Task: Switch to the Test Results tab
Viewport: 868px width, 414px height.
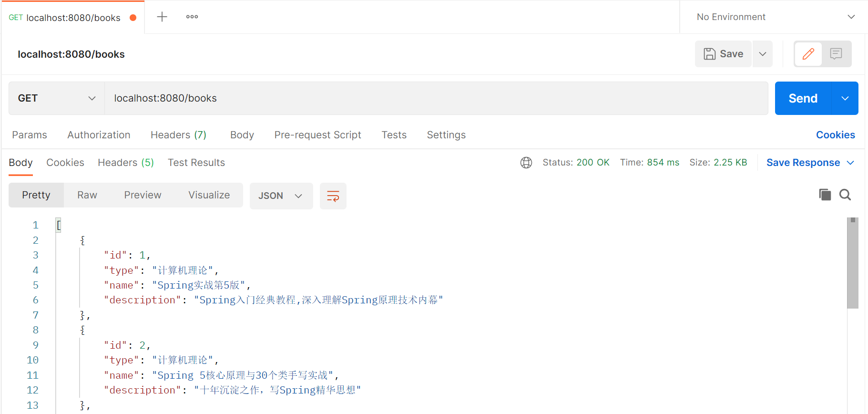Action: (x=196, y=163)
